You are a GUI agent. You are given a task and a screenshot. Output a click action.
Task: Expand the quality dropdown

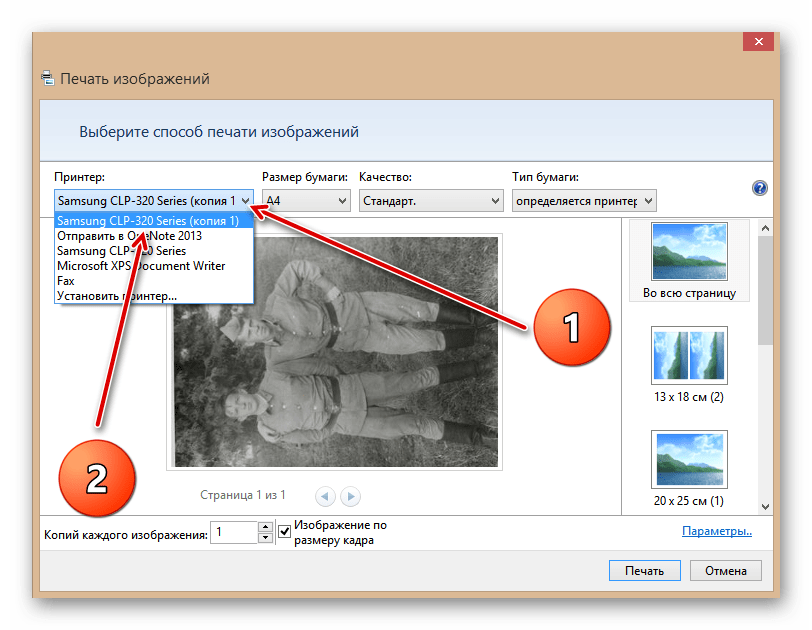point(430,201)
